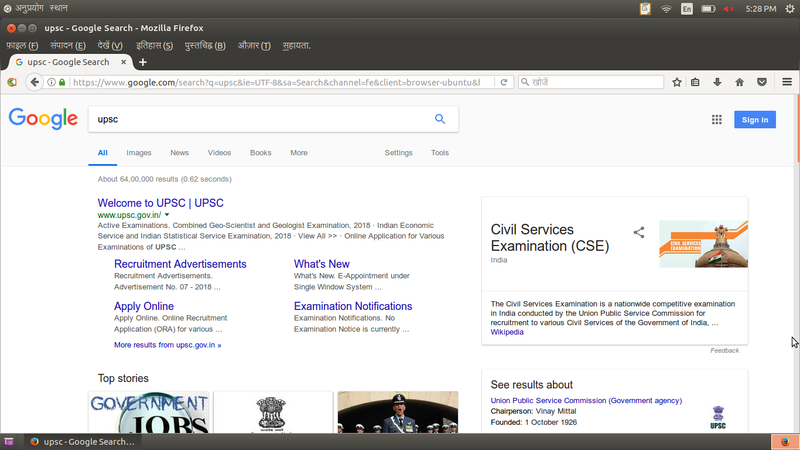
Task: Open the Settings search menu
Action: [398, 153]
